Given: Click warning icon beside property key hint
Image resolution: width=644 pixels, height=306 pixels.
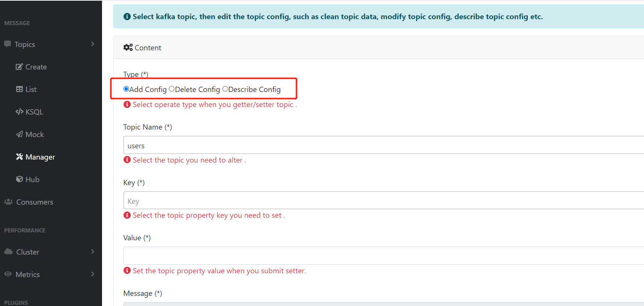Looking at the screenshot, I should [127, 215].
